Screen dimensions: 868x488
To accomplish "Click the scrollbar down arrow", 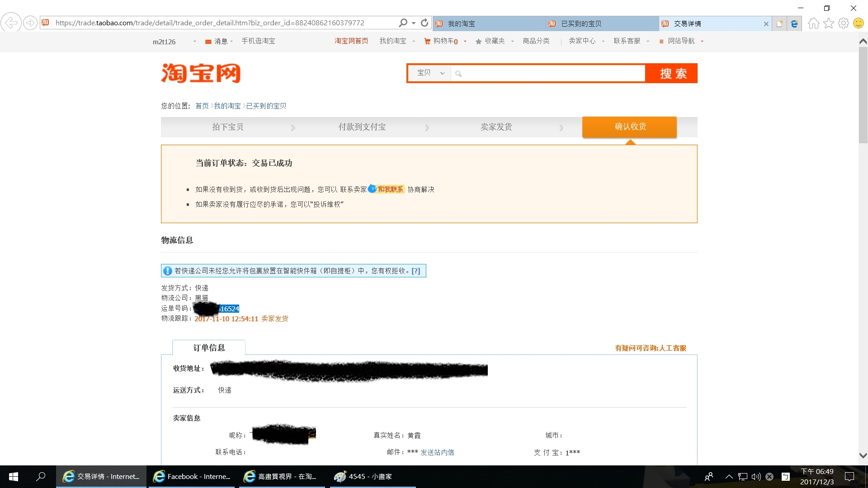I will tap(863, 455).
